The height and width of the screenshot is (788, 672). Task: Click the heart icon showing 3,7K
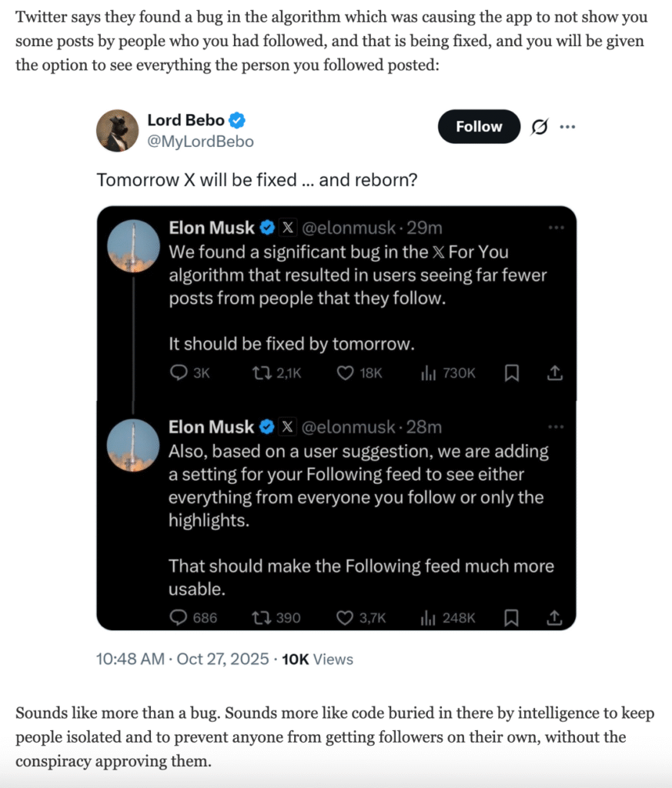coord(346,617)
